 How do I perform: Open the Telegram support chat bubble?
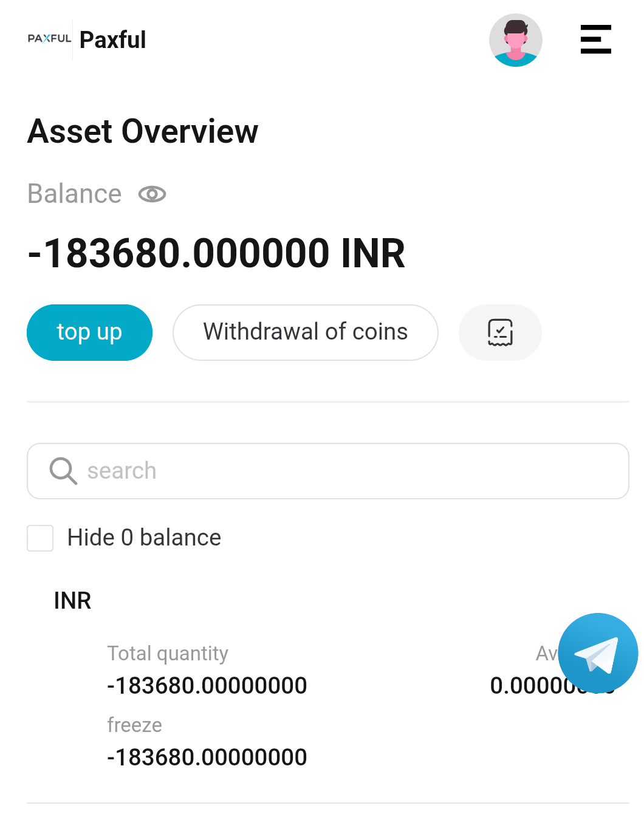pos(598,653)
